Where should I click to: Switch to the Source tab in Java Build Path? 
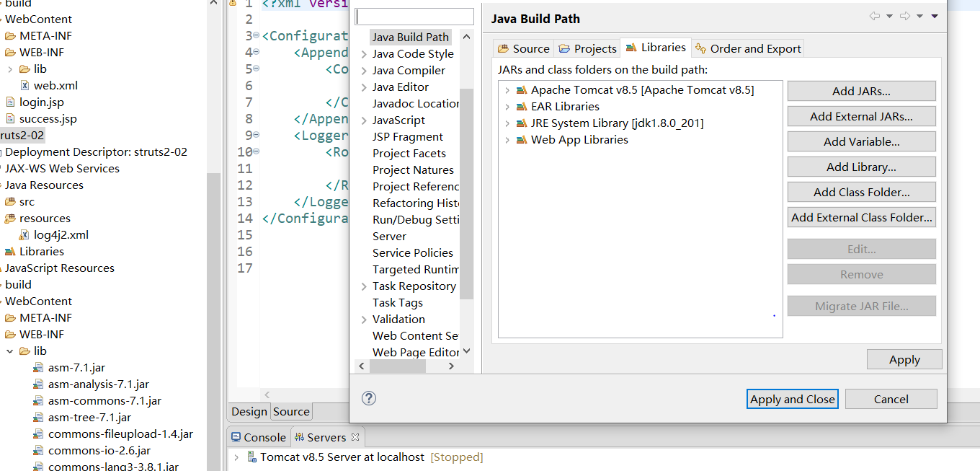524,48
